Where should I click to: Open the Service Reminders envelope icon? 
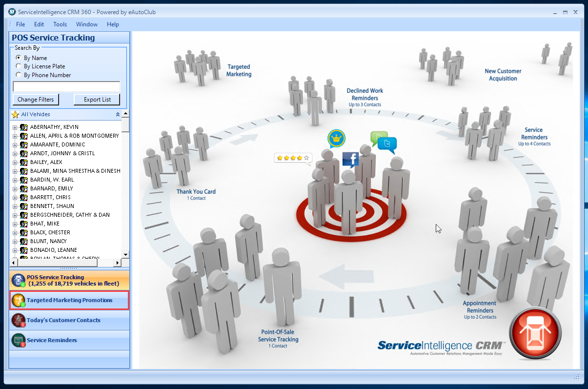pyautogui.click(x=19, y=341)
